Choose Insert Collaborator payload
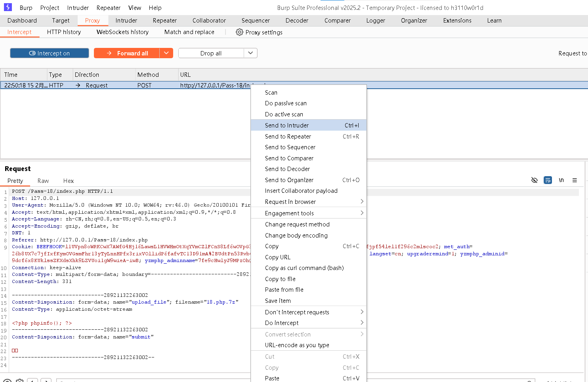Viewport: 588px width, 382px height. [309, 191]
